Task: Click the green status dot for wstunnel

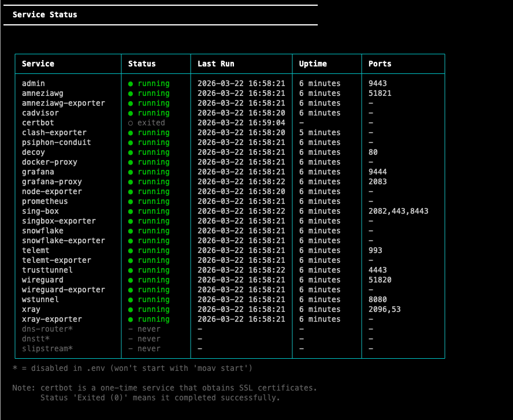Action: point(131,300)
